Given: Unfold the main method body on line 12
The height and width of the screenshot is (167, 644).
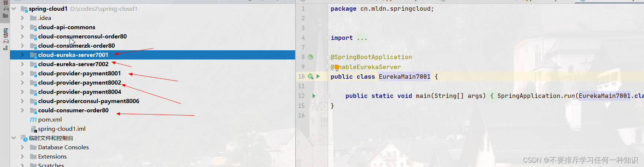Looking at the screenshot, I should pyautogui.click(x=328, y=96).
